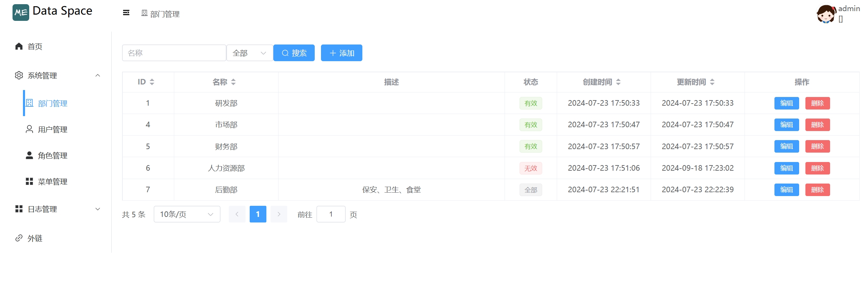
Task: Open 角色管理 in the sidebar
Action: pos(52,156)
